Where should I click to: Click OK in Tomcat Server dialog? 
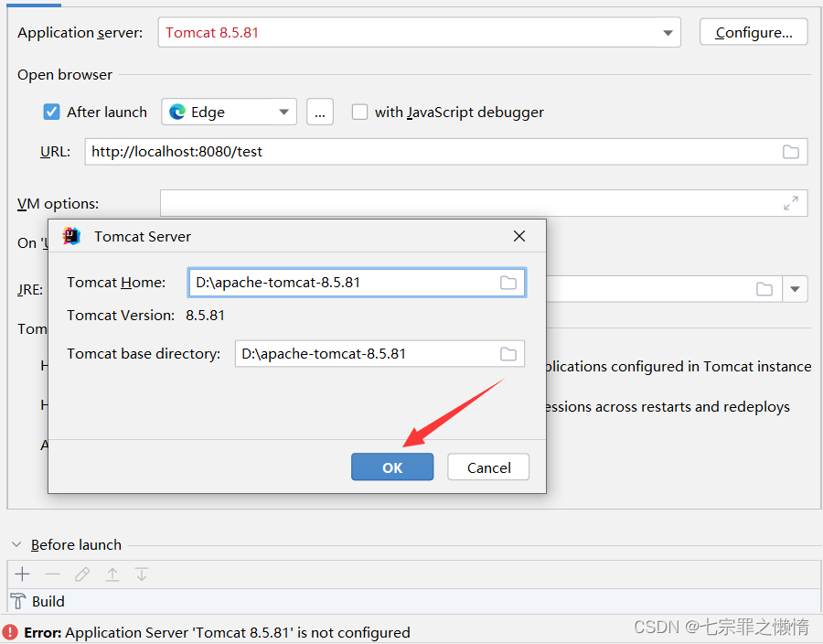(x=392, y=467)
